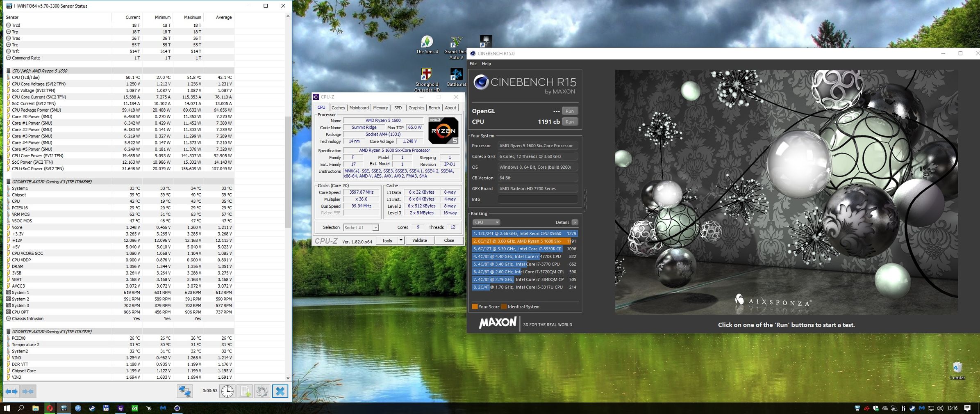
Task: Open File Explorer from taskbar
Action: tap(36, 408)
